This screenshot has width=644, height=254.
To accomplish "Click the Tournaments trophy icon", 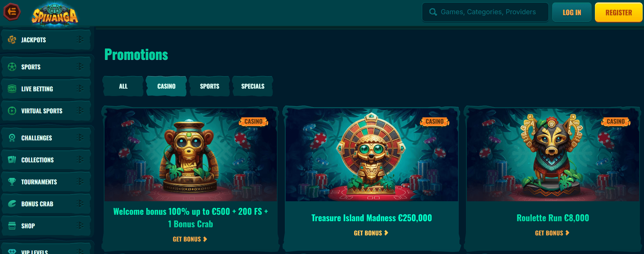I will point(12,182).
